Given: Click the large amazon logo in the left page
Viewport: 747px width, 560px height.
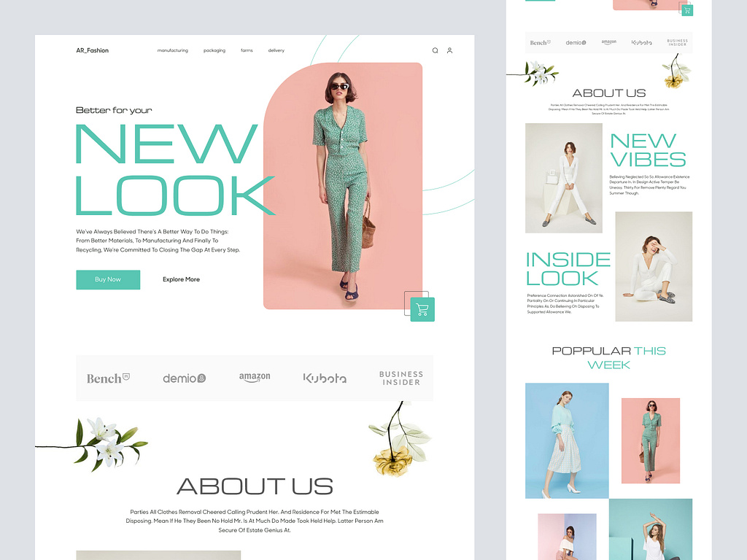Looking at the screenshot, I should coord(255,377).
